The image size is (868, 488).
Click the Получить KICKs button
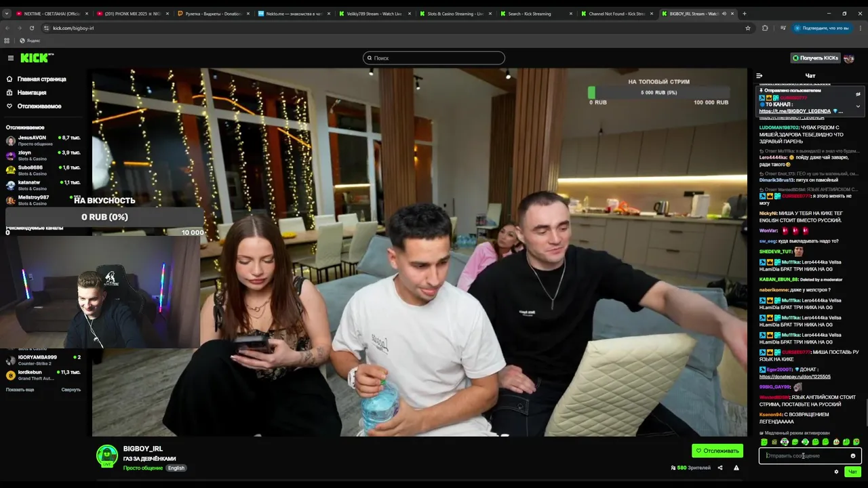point(816,58)
